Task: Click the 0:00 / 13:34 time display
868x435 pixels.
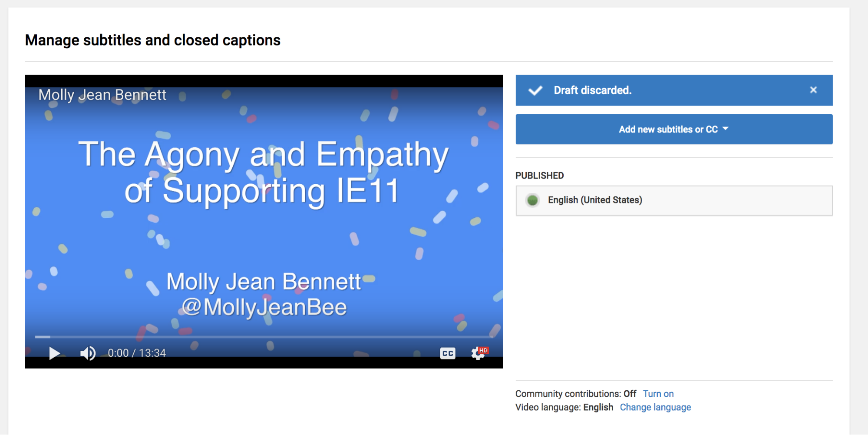Action: click(137, 353)
